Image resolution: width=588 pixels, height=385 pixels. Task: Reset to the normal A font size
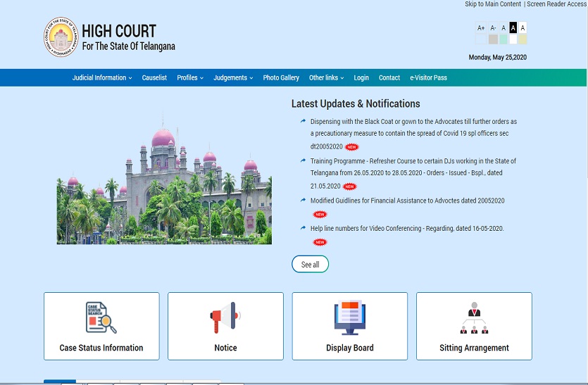(503, 28)
